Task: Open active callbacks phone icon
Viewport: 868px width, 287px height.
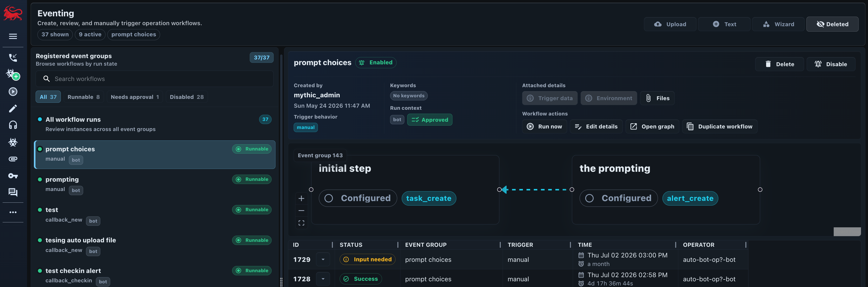Action: (x=13, y=58)
